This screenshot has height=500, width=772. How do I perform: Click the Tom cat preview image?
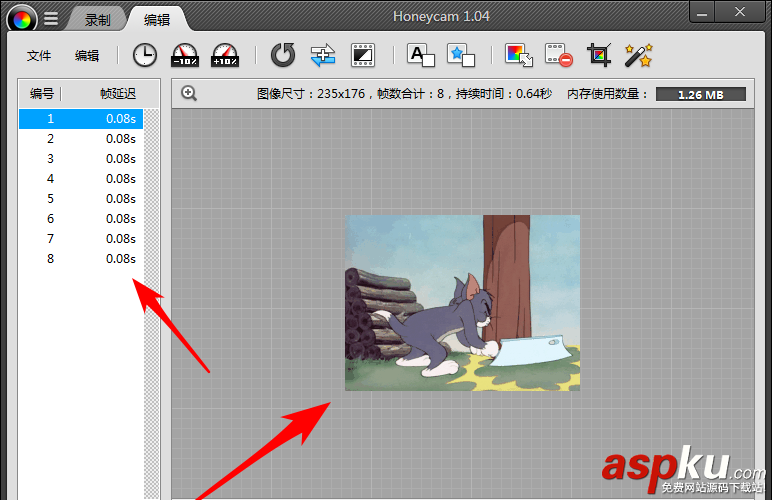tap(462, 303)
